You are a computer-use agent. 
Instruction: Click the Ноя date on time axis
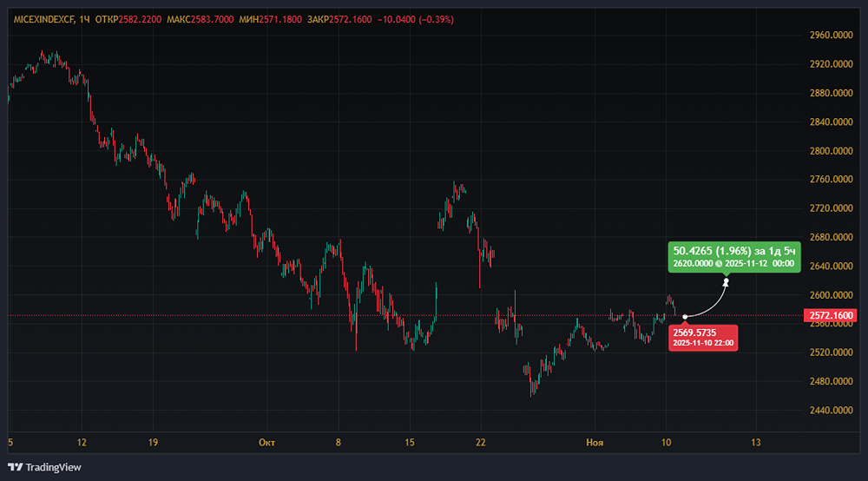point(595,443)
